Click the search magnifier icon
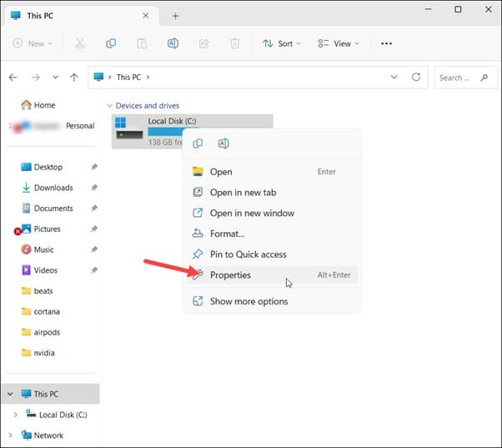Screen dimensions: 502x448 (x=484, y=78)
